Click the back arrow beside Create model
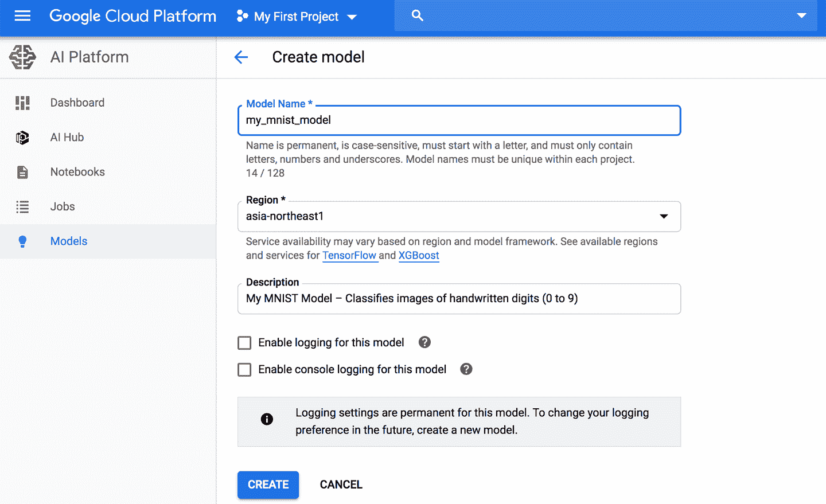The height and width of the screenshot is (504, 826). pyautogui.click(x=241, y=57)
